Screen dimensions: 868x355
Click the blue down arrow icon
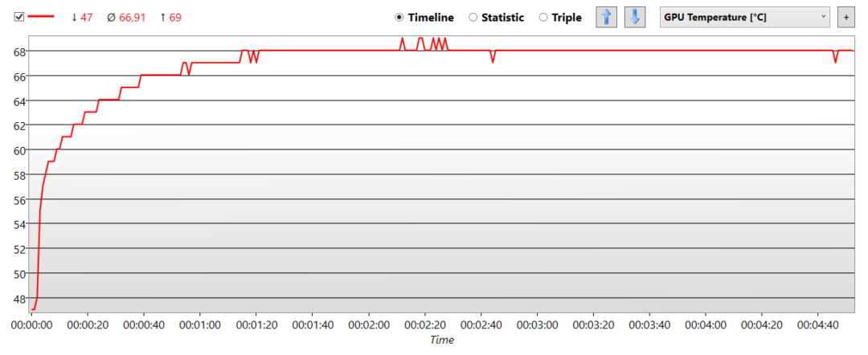click(x=635, y=17)
